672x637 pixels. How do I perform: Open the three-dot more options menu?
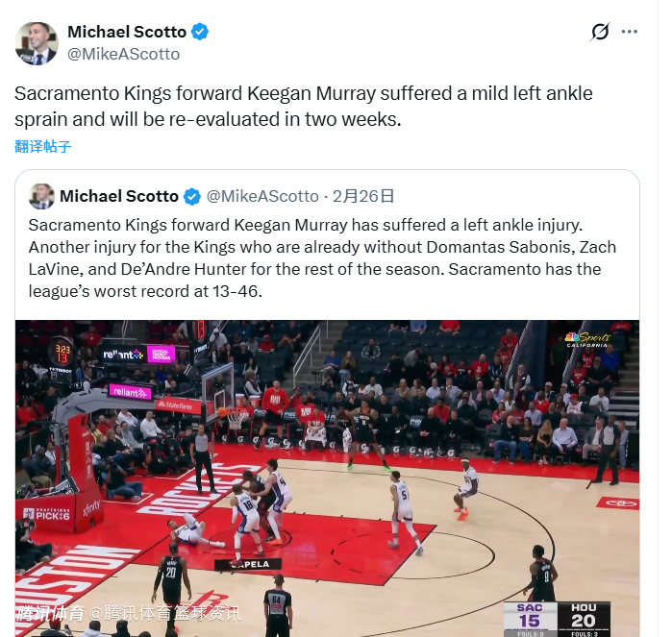(629, 32)
